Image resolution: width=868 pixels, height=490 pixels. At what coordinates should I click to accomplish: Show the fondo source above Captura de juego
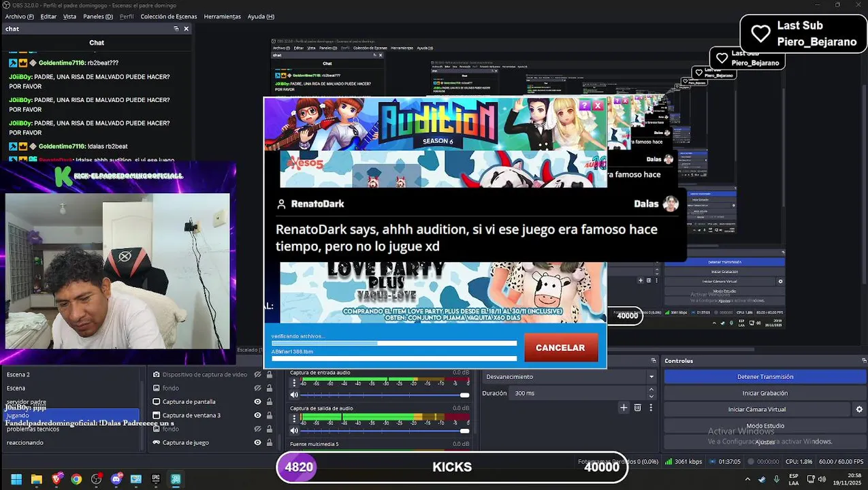click(257, 429)
